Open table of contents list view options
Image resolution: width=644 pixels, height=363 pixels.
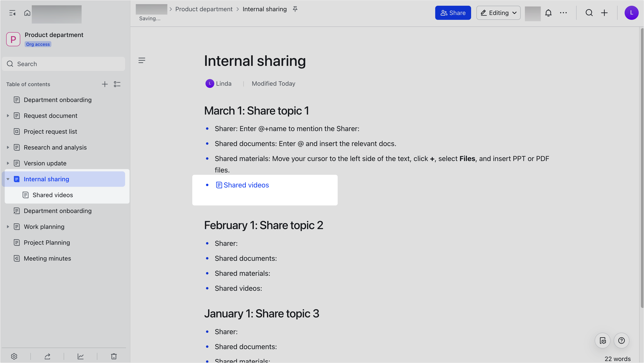(x=117, y=84)
